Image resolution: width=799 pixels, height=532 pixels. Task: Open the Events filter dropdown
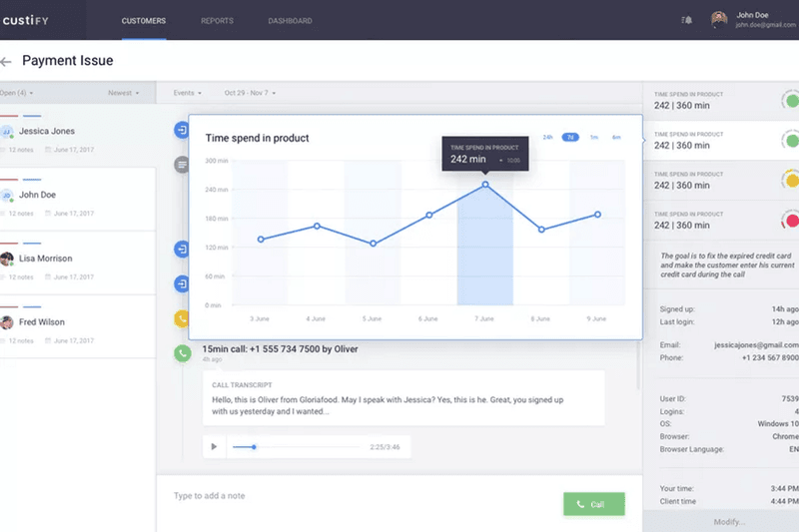point(187,93)
